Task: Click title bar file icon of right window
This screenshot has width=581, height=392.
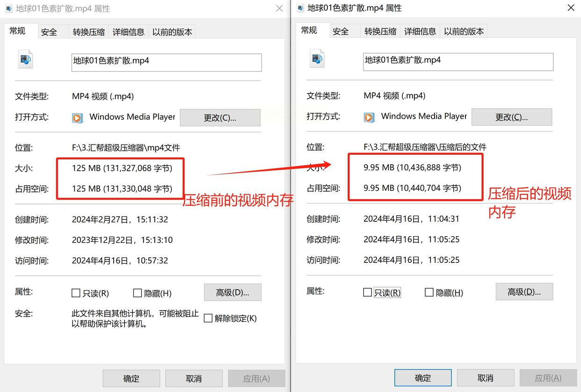Action: click(x=300, y=8)
